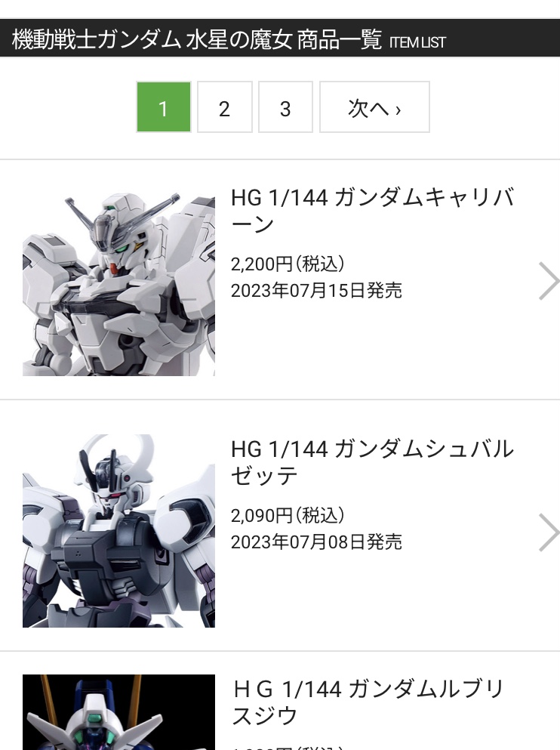
Task: Go to page 3
Action: point(285,107)
